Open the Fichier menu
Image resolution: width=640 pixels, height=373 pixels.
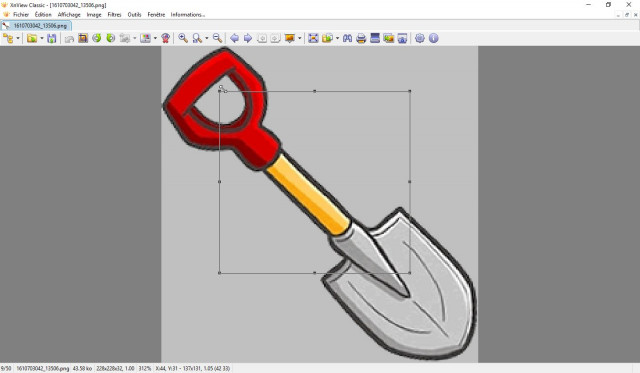coord(21,15)
